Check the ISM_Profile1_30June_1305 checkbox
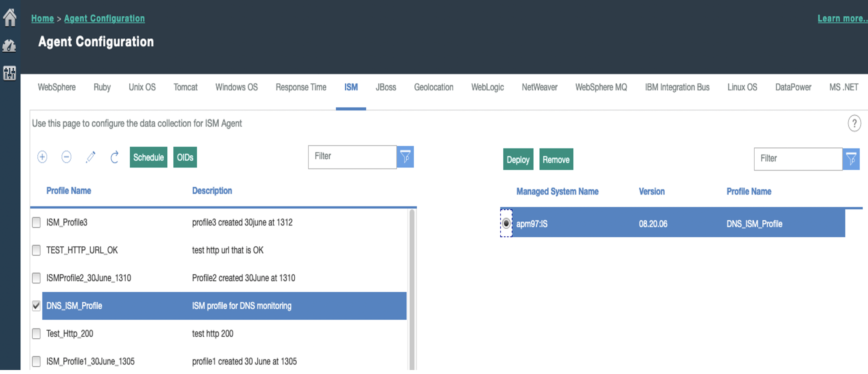The image size is (868, 374). (36, 361)
